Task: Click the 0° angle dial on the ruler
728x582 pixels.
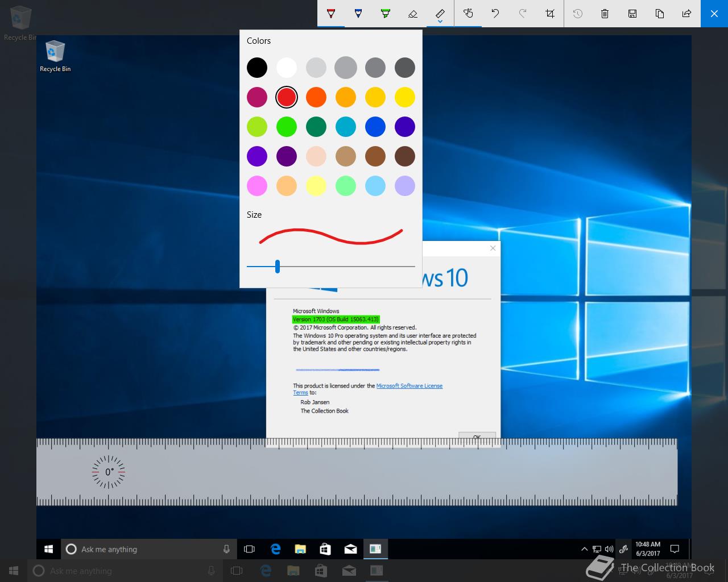Action: 109,472
